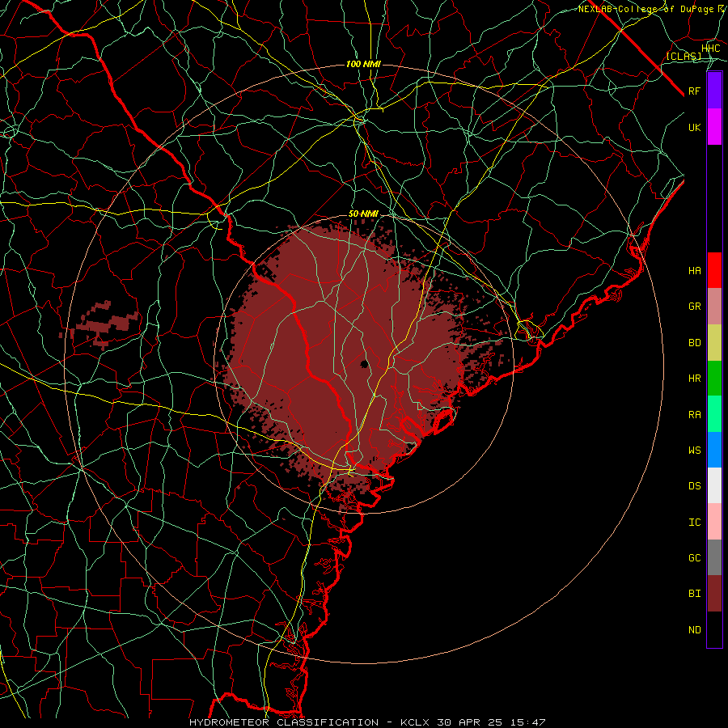
Task: Click the BI dark red swatch
Action: tap(714, 594)
